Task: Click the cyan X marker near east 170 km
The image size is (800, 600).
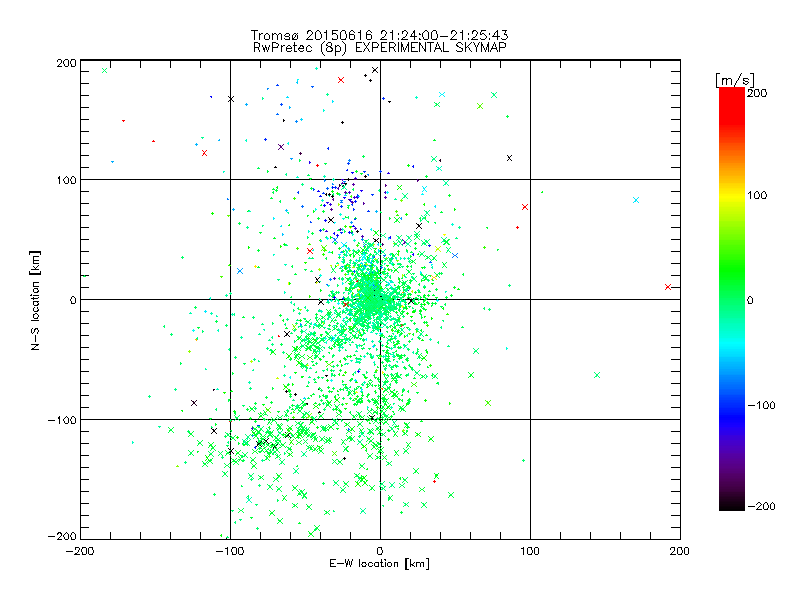Action: (x=636, y=200)
